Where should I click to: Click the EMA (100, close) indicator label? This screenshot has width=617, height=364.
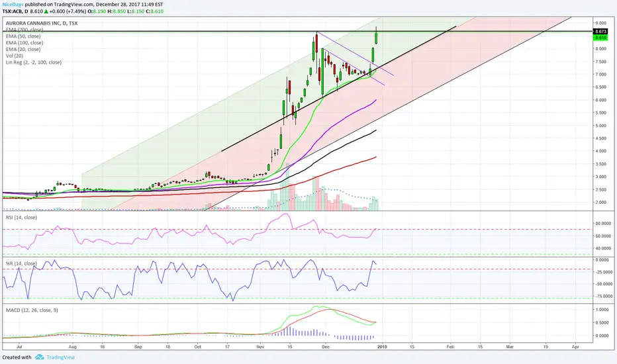(x=24, y=42)
